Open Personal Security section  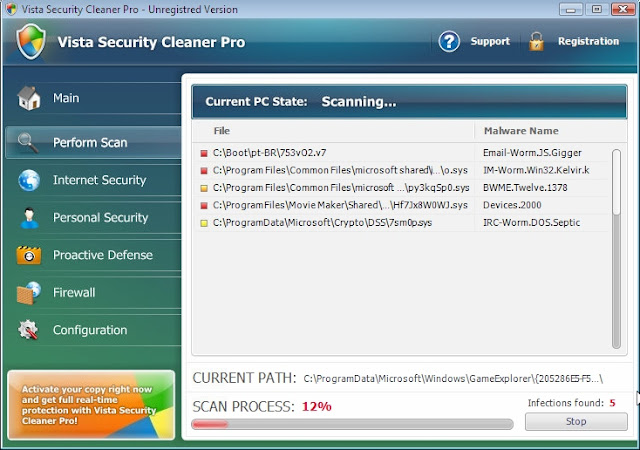click(x=93, y=218)
